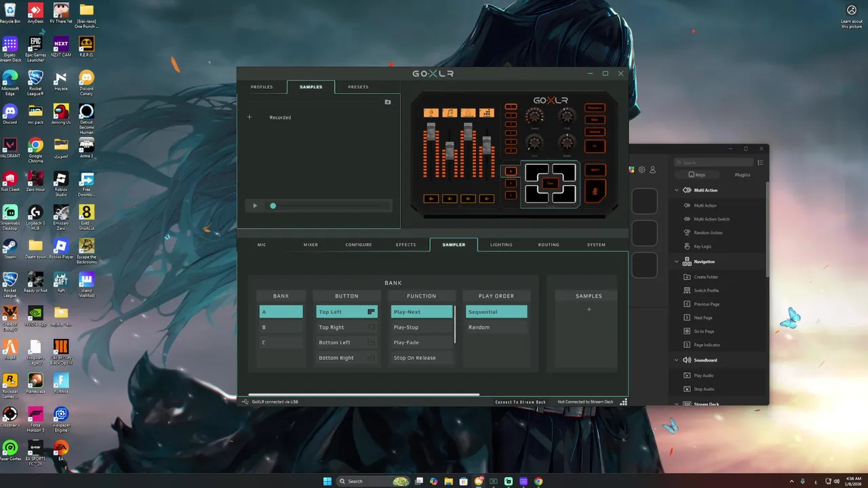Image resolution: width=868 pixels, height=488 pixels.
Task: Select effect preset 6 button on device
Action: tap(511, 150)
